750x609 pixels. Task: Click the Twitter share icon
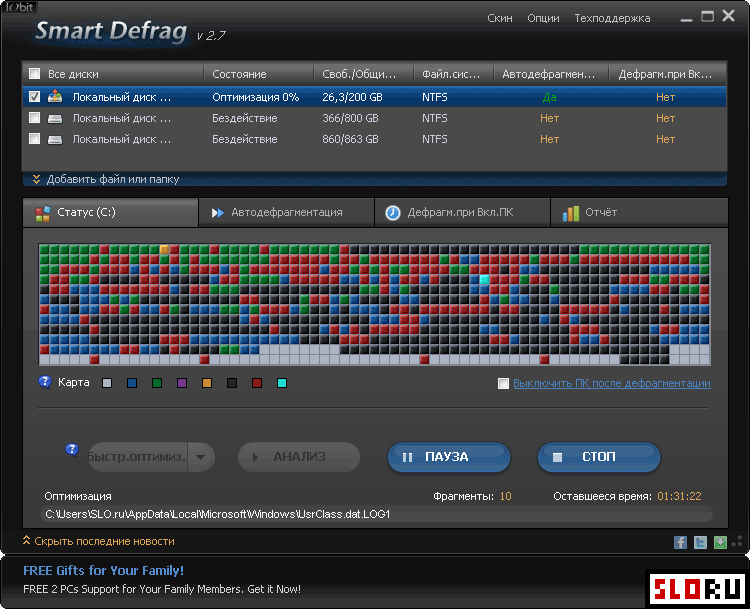pyautogui.click(x=700, y=542)
